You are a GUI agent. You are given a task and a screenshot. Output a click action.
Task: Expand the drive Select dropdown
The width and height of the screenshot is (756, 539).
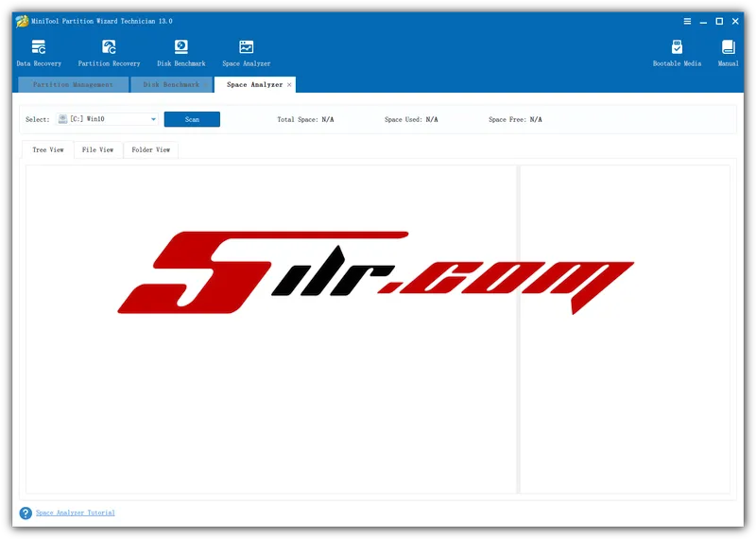tap(107, 119)
